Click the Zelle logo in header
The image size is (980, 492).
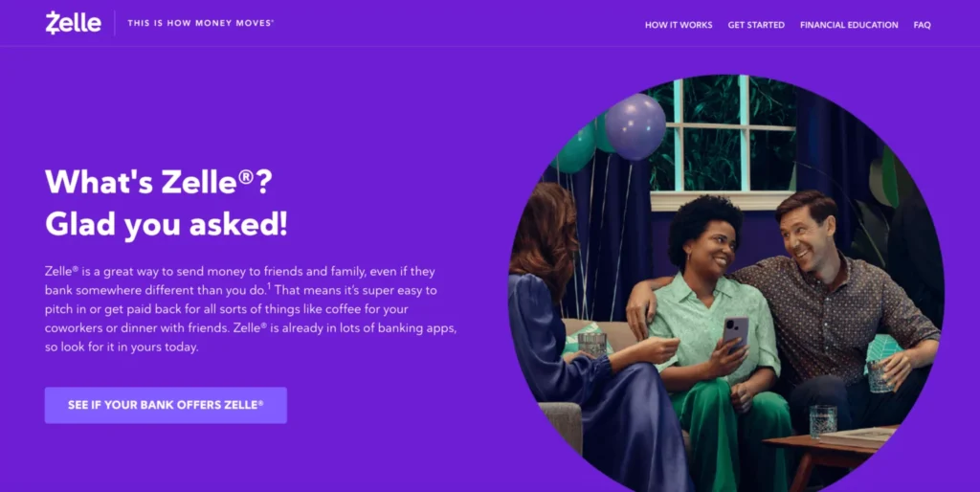73,23
